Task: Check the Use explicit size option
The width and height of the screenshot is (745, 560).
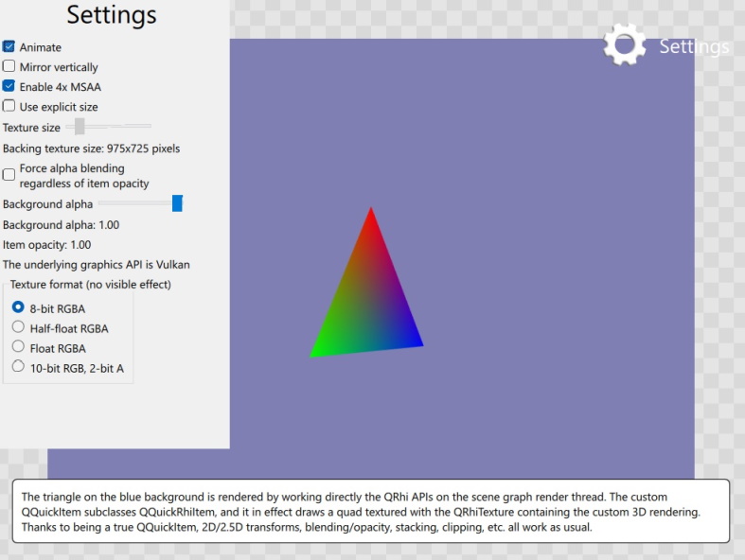Action: coord(9,107)
